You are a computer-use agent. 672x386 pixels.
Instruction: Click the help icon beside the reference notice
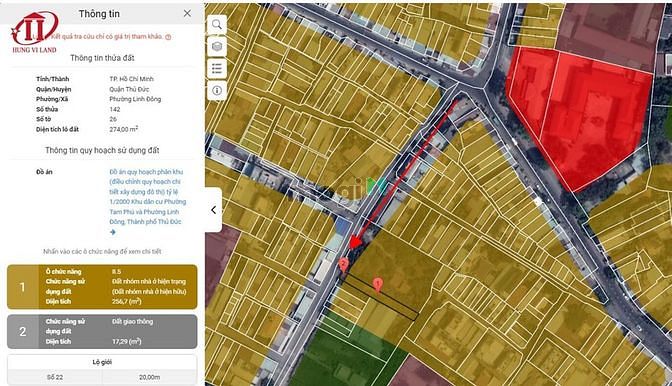pyautogui.click(x=168, y=37)
